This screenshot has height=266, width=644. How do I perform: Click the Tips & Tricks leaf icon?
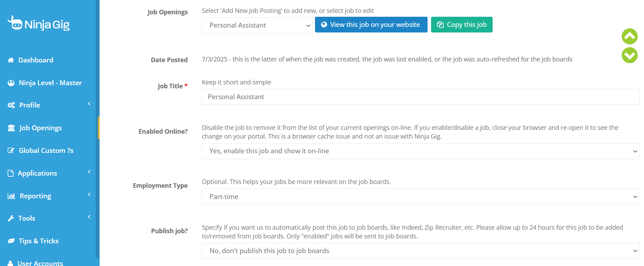(x=11, y=241)
